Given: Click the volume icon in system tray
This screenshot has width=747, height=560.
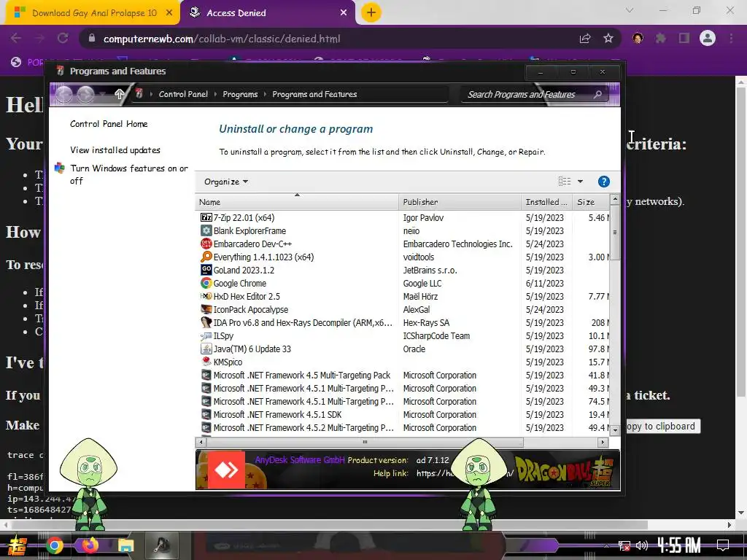Looking at the screenshot, I should tap(642, 545).
